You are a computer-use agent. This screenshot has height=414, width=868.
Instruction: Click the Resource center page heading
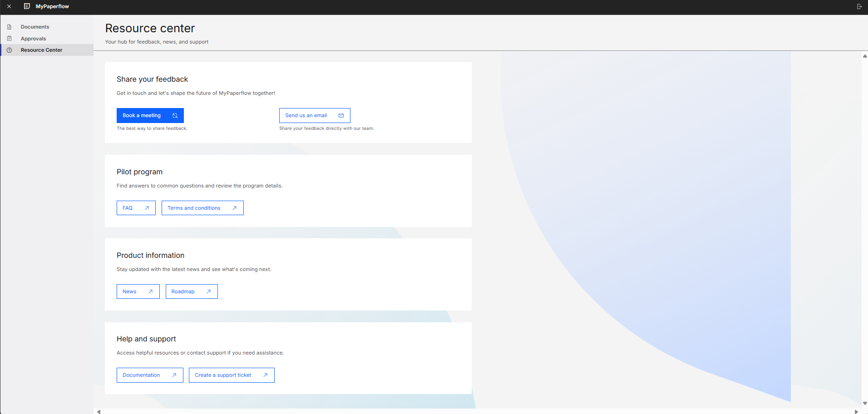(x=150, y=28)
